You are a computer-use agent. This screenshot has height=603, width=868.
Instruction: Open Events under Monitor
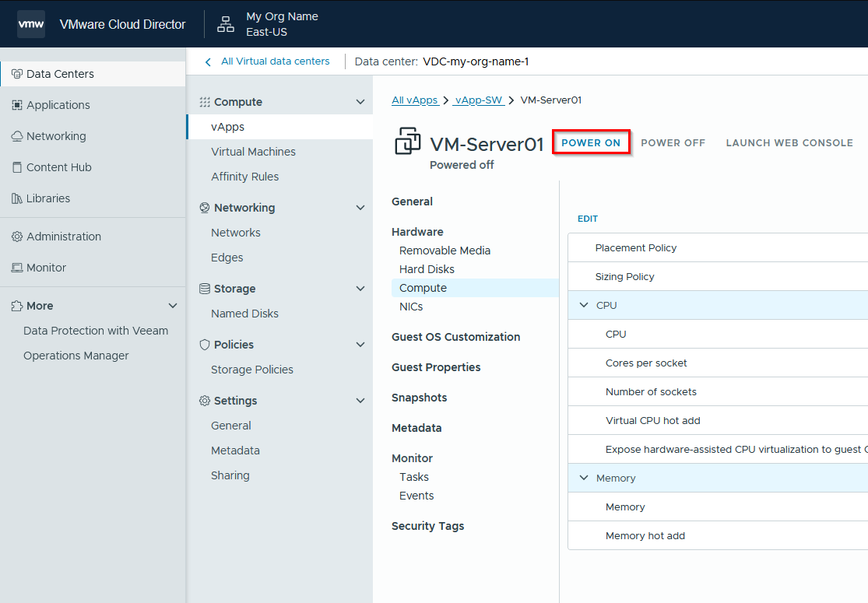tap(416, 496)
